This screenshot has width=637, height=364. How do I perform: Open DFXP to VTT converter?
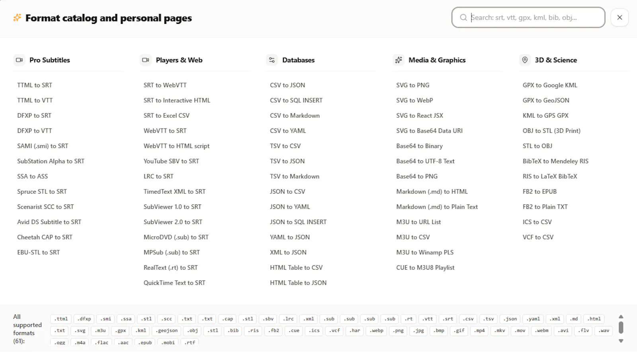pos(35,131)
